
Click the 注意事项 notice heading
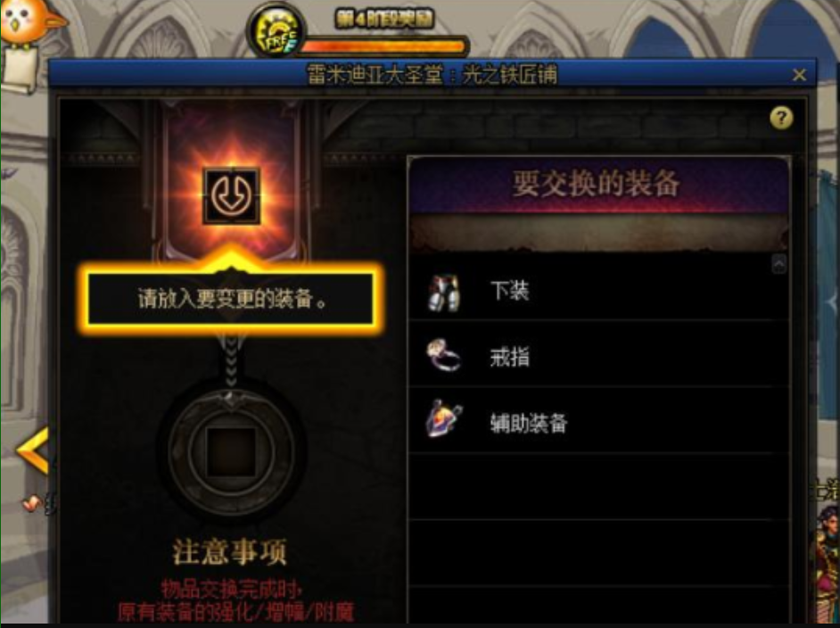tap(230, 552)
